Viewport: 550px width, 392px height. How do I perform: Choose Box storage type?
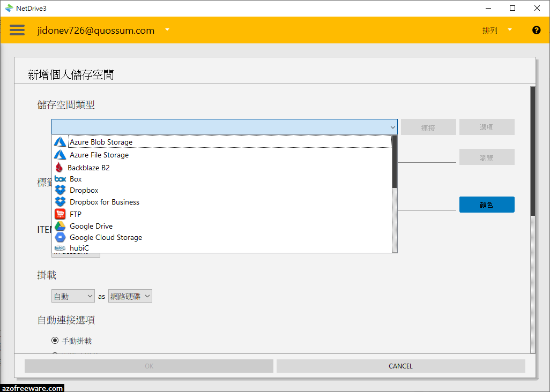(222, 179)
